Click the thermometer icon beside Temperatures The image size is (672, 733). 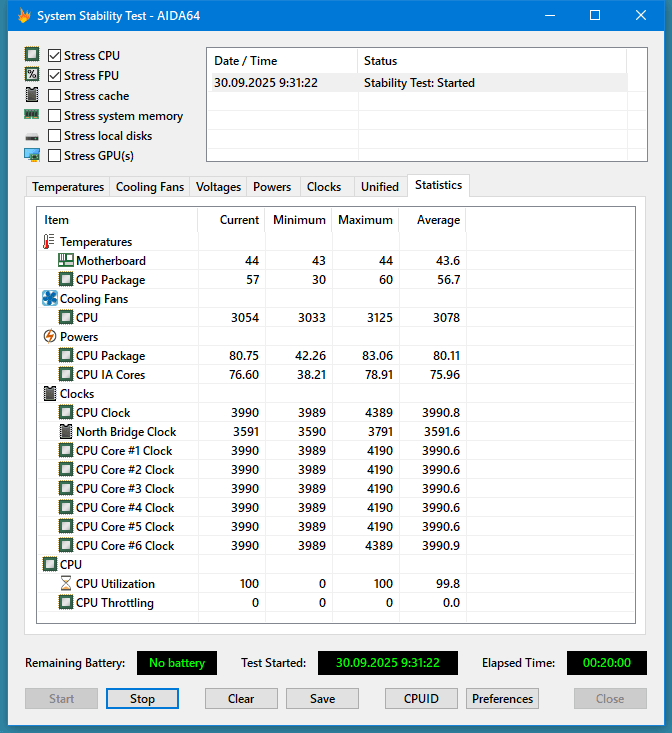tap(49, 242)
